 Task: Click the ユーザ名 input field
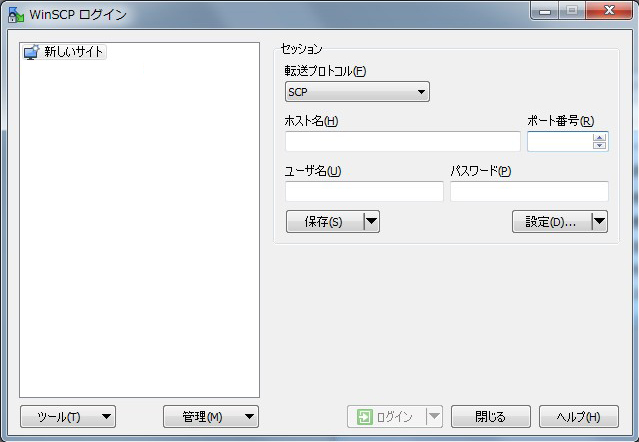point(364,192)
